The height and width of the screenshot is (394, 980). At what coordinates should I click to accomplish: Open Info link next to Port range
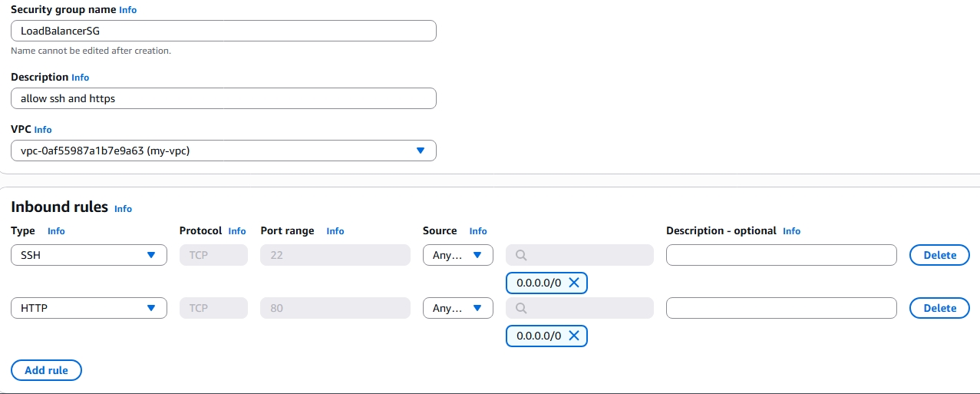[335, 231]
